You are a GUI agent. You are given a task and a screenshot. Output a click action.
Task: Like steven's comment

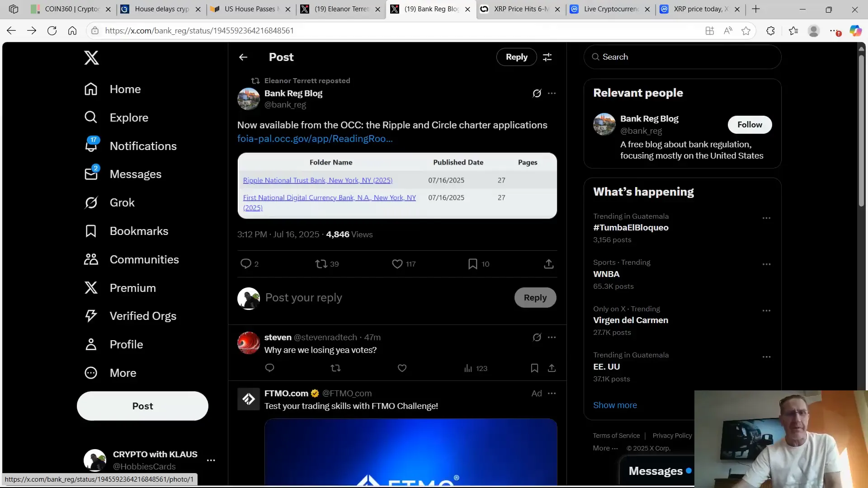[x=402, y=368]
